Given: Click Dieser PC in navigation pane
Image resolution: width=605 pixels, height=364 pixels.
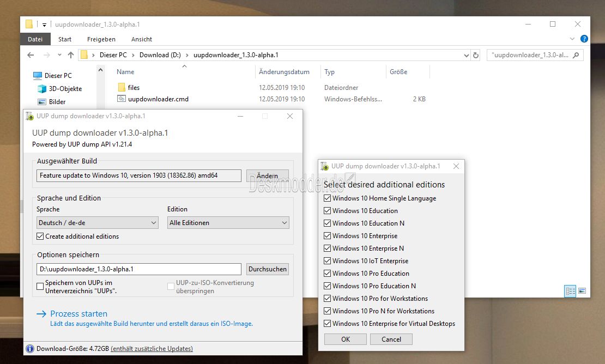Looking at the screenshot, I should tap(58, 76).
